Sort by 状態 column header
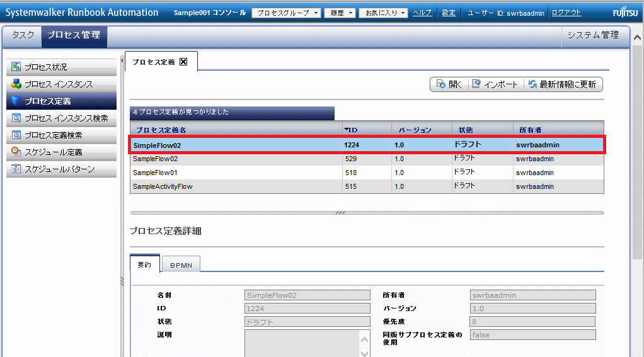Viewport: 644px width, 357px height. click(465, 130)
